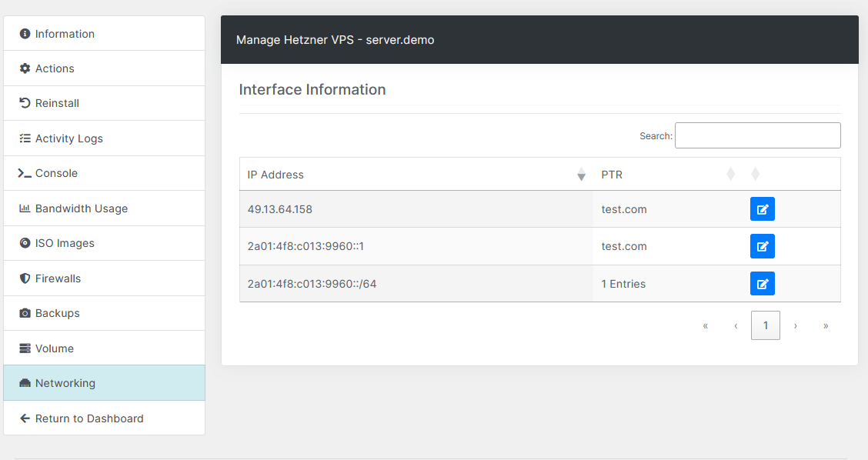Select Reinstall from the sidebar
This screenshot has width=868, height=460.
click(x=57, y=103)
